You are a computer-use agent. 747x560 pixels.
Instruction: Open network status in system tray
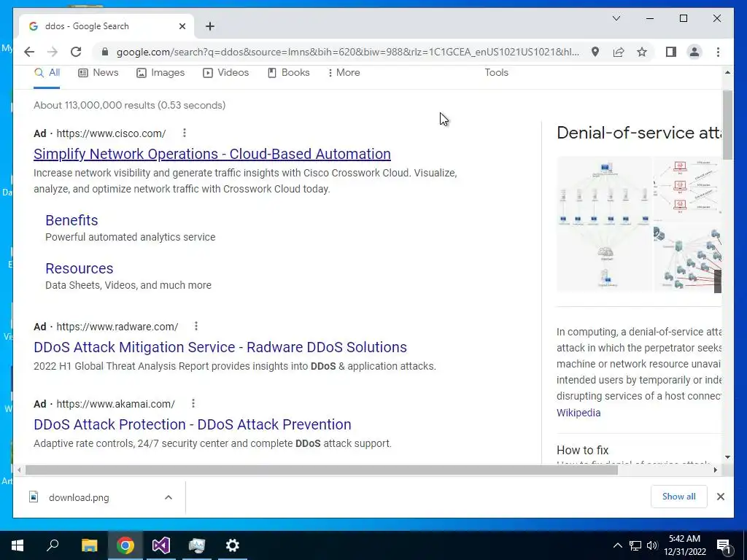click(x=635, y=545)
